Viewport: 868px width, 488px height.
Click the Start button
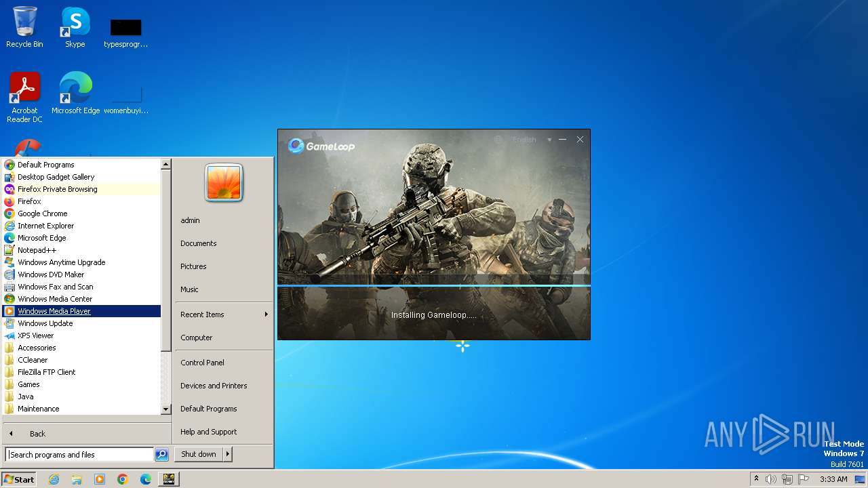point(19,479)
